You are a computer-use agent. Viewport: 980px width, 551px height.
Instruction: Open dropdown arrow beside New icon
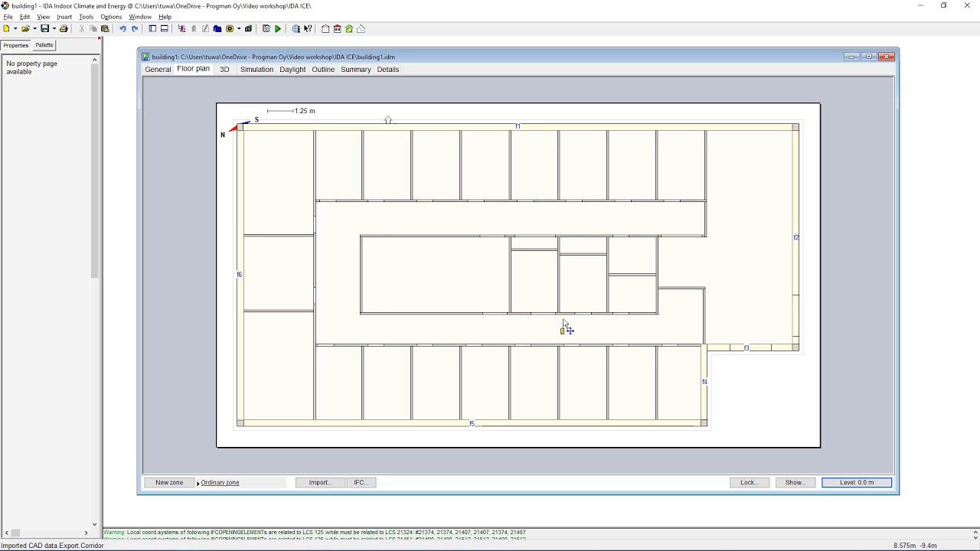click(x=15, y=28)
